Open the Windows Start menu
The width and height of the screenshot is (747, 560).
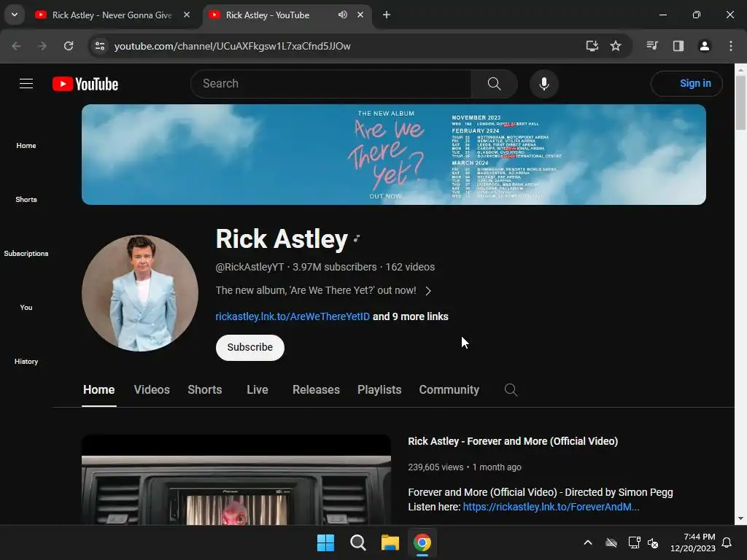[326, 542]
